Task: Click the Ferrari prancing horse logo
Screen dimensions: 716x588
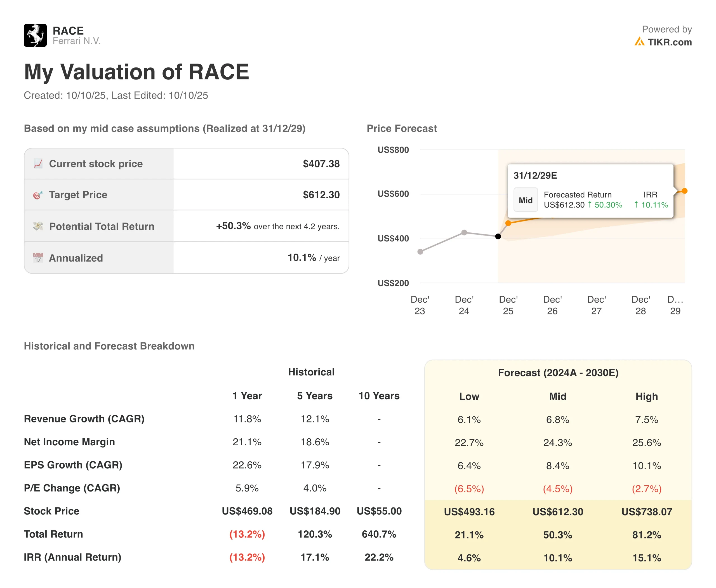Action: pos(35,35)
